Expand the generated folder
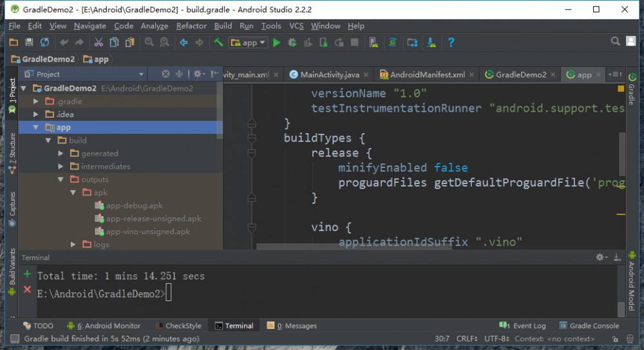Image resolution: width=644 pixels, height=350 pixels. (x=61, y=154)
